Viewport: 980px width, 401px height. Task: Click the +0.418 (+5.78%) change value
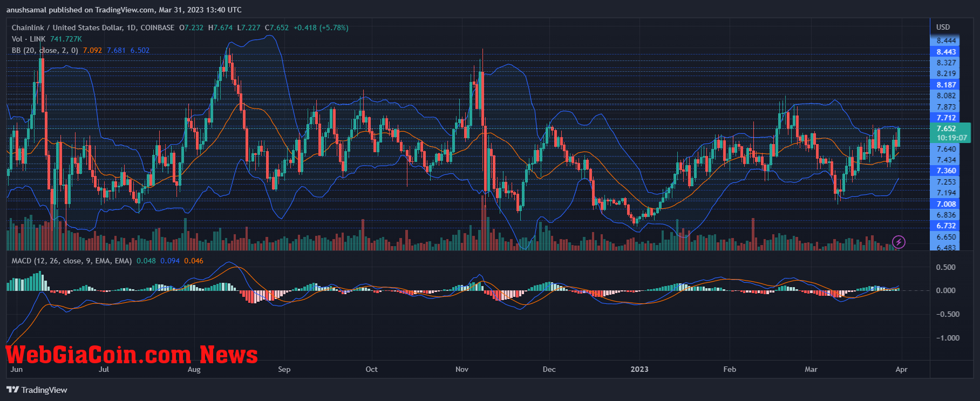[321, 28]
